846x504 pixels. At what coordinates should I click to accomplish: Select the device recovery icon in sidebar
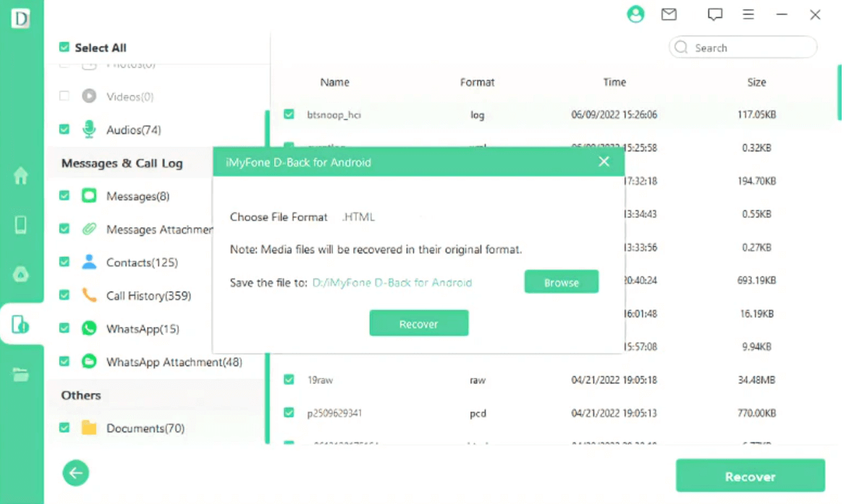[x=22, y=225]
